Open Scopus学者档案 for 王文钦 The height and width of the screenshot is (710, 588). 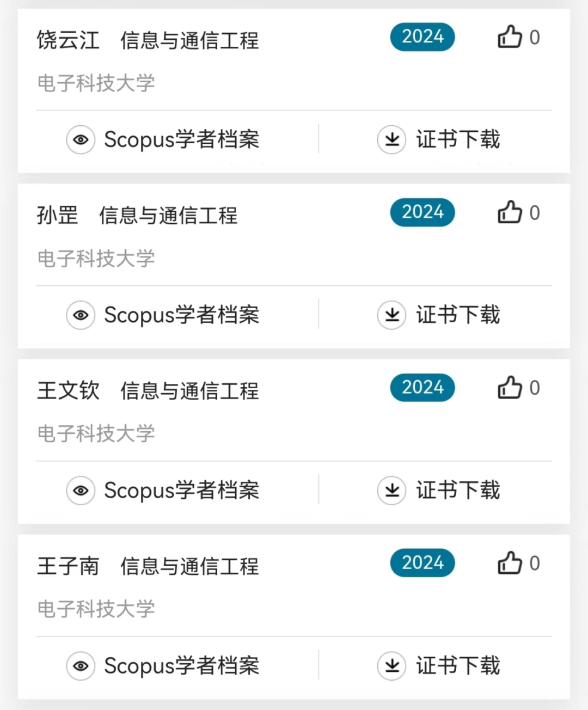181,490
